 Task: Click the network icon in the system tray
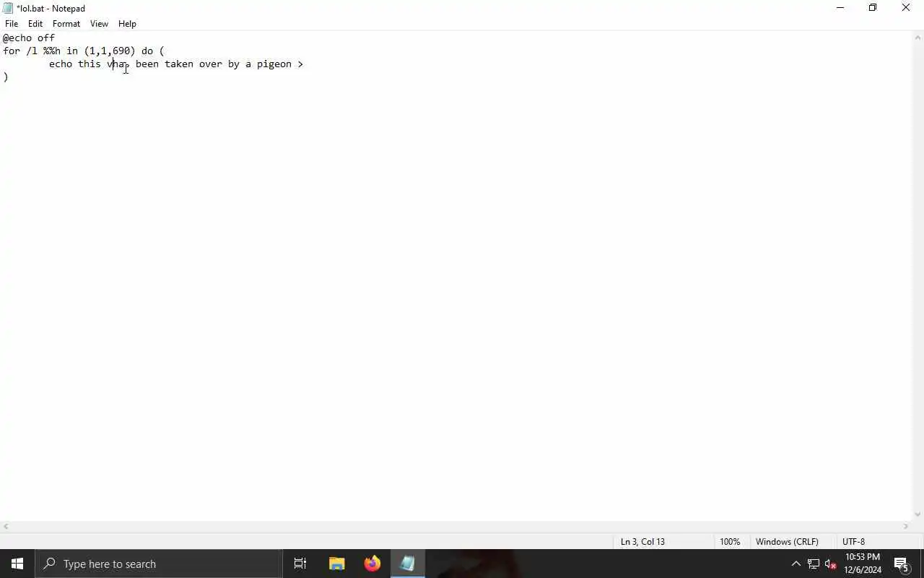813,564
